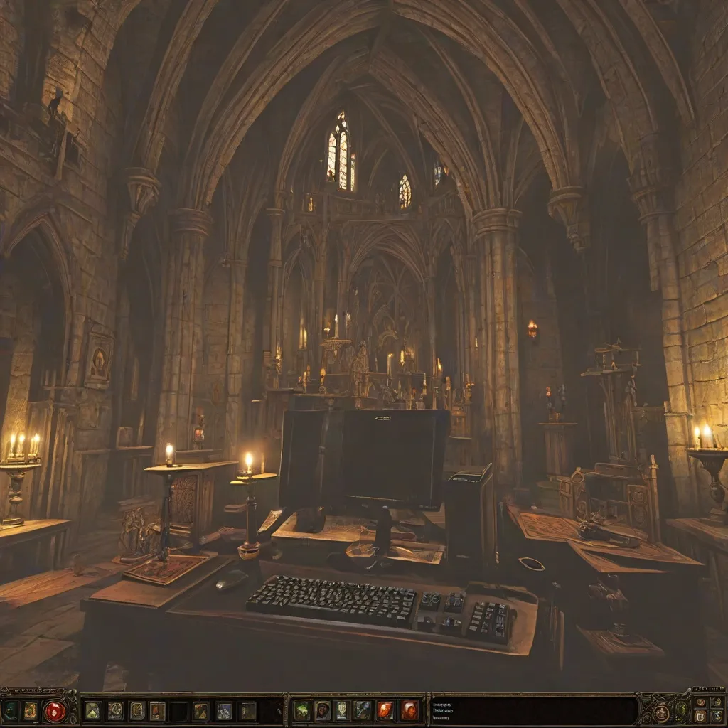Select the dark portrait slot beside the blue skill

[247, 711]
